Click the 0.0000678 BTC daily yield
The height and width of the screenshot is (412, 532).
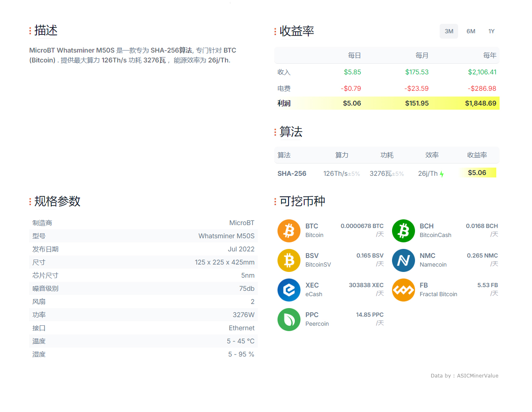click(362, 226)
